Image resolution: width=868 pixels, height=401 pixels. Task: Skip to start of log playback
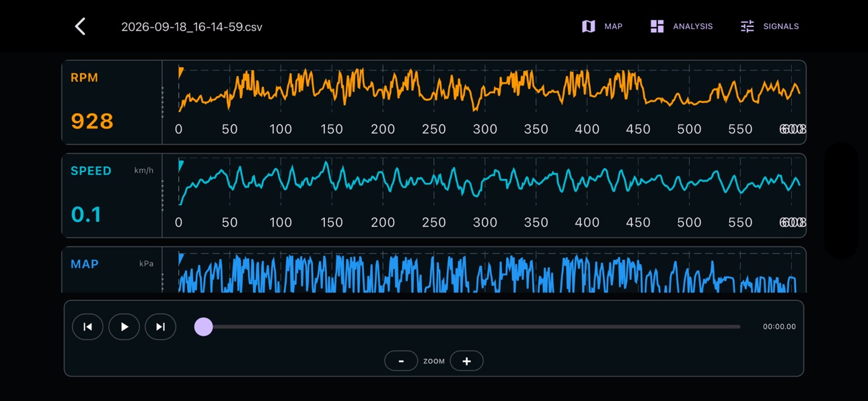(x=87, y=327)
